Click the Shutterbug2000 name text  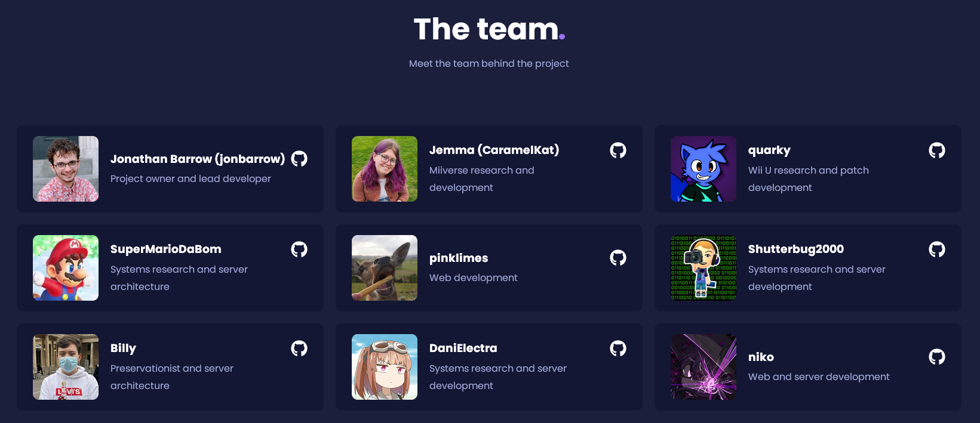796,249
